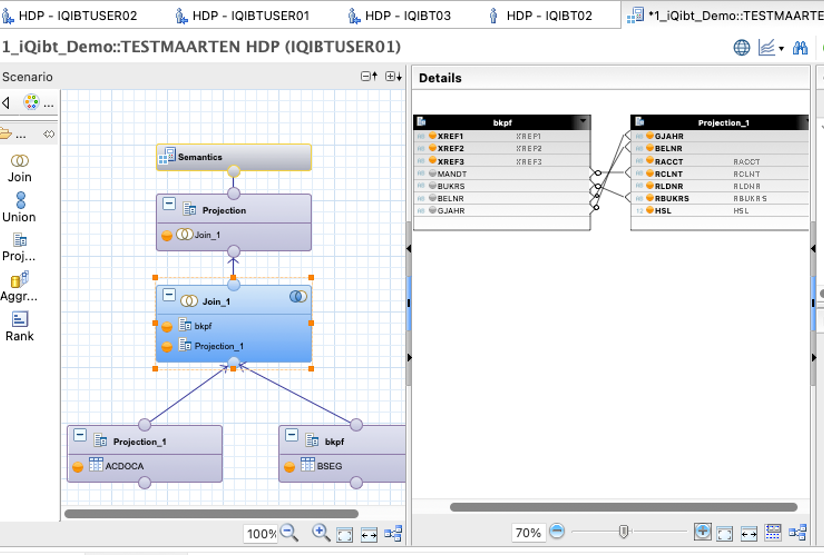
Task: Toggle output for XREF1 column in bkpf
Action: coord(433,136)
